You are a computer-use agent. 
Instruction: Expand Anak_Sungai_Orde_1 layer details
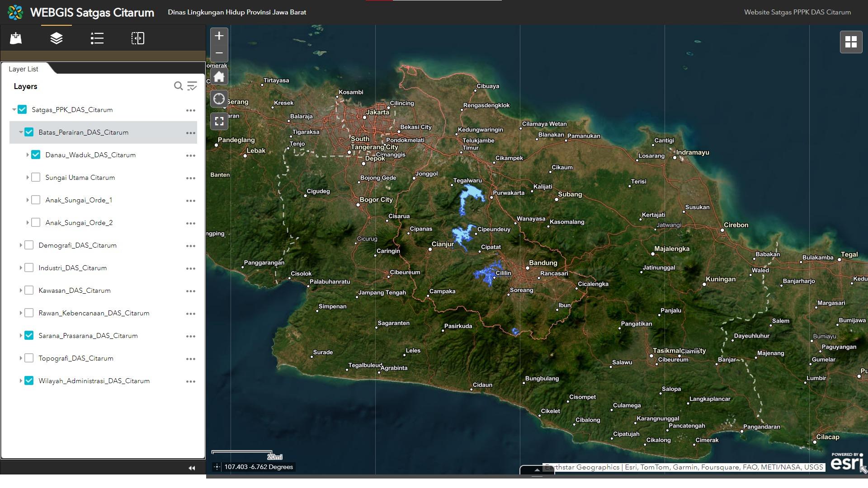click(x=28, y=200)
